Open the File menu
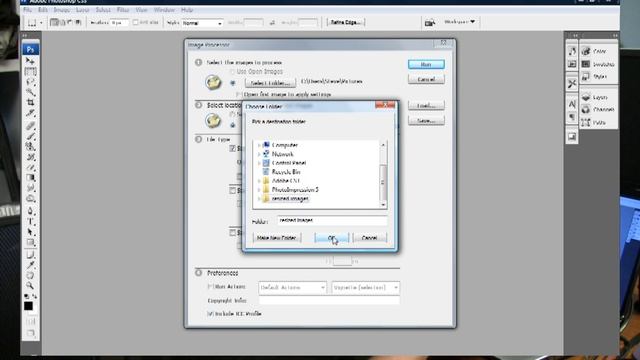Viewport: 640px width, 360px height. pyautogui.click(x=27, y=10)
